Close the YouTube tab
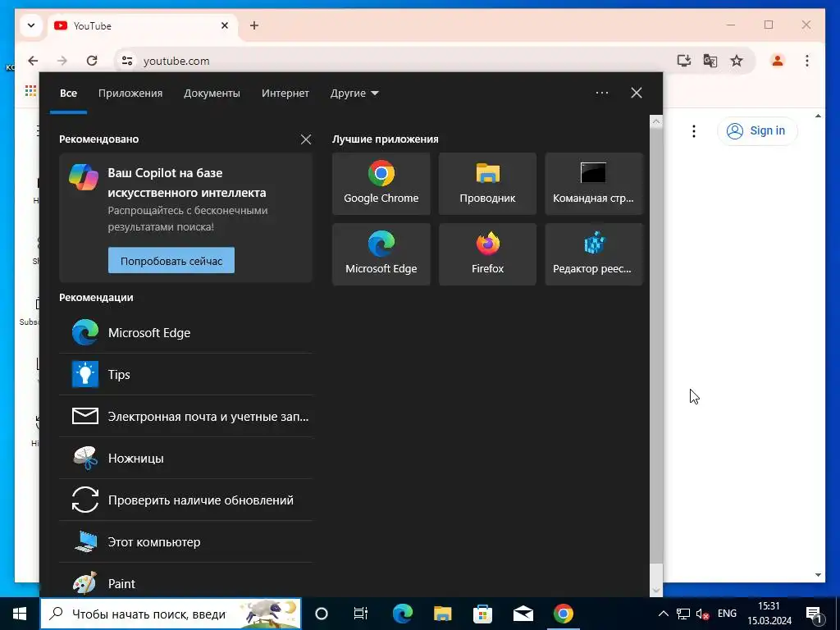The height and width of the screenshot is (630, 840). pyautogui.click(x=225, y=25)
